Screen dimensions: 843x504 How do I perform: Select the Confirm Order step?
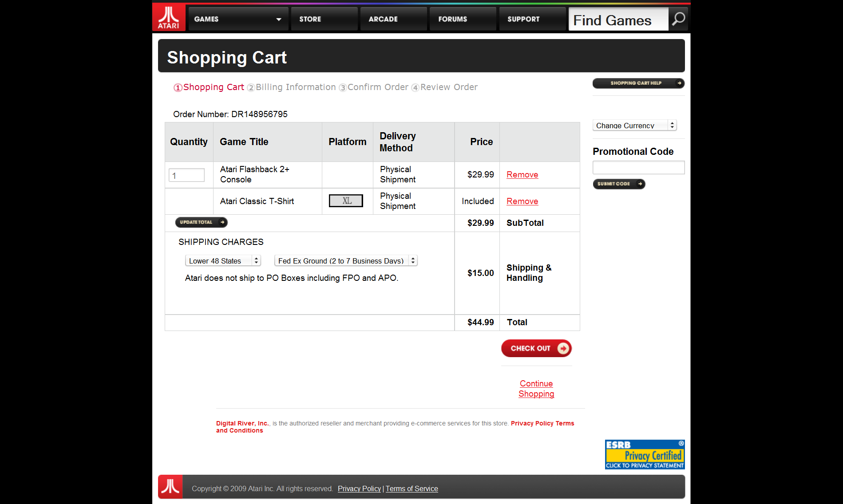pos(373,87)
